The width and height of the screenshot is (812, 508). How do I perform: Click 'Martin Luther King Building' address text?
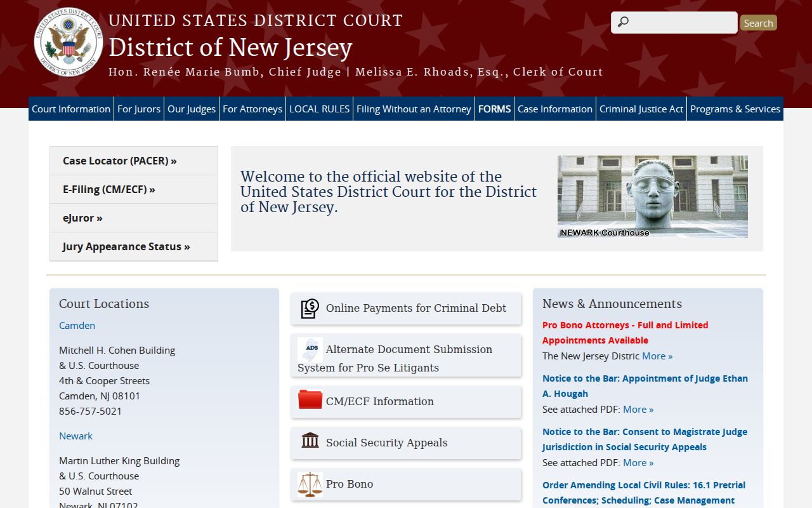119,460
